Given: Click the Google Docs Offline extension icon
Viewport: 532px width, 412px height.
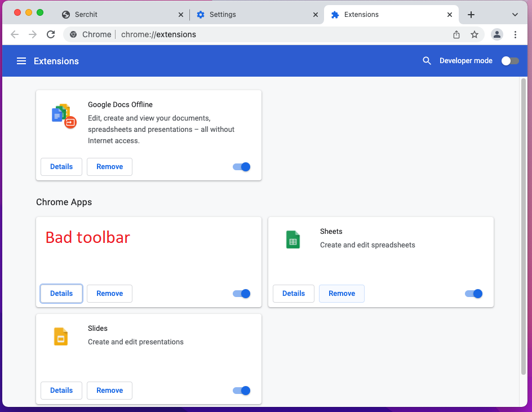Looking at the screenshot, I should pyautogui.click(x=64, y=116).
